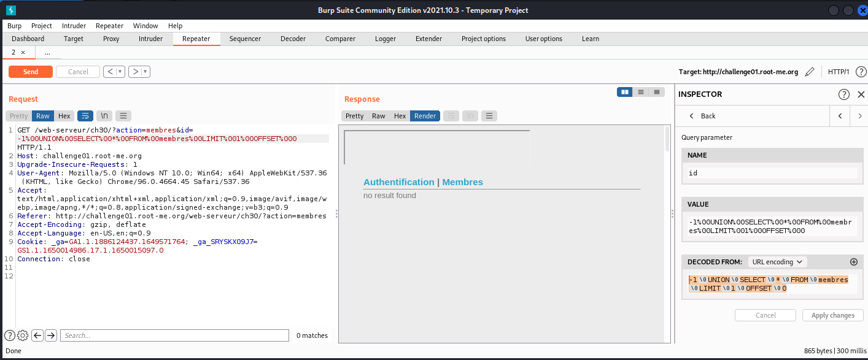
Task: Switch response view to Pretty
Action: click(x=355, y=116)
